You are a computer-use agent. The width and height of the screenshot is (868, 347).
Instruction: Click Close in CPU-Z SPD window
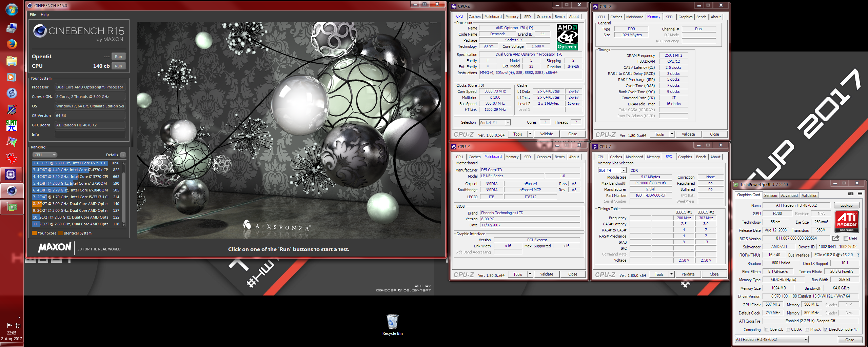pos(714,274)
